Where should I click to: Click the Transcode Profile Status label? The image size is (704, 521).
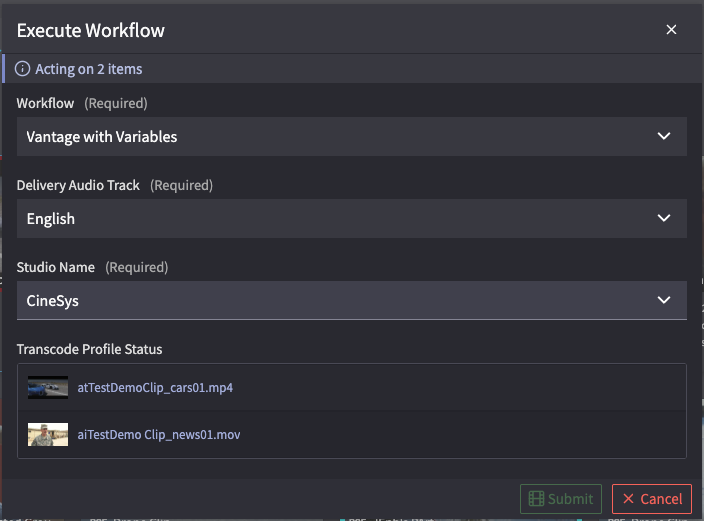click(89, 349)
